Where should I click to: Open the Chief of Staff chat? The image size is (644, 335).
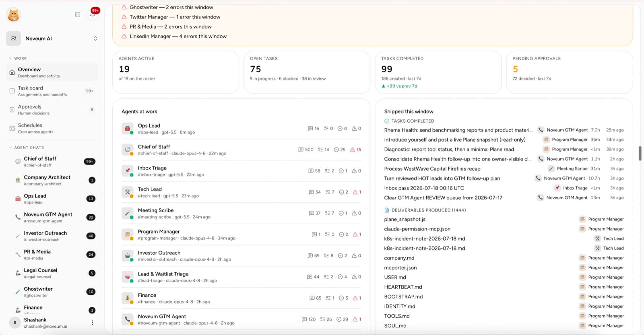[52, 162]
